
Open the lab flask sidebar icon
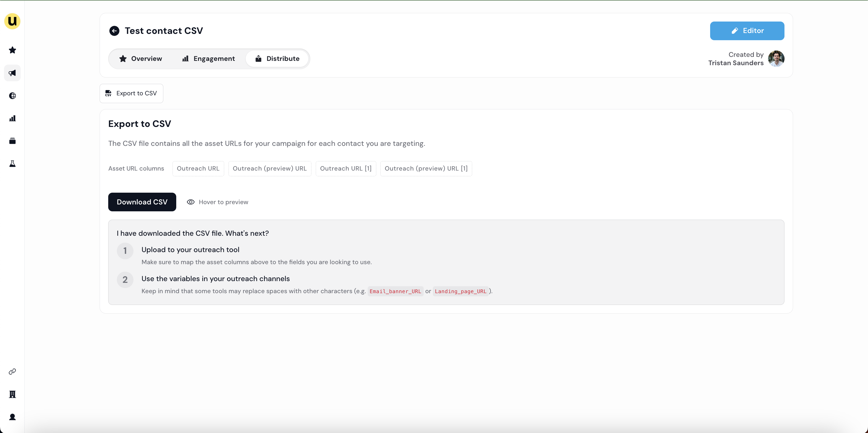12,164
